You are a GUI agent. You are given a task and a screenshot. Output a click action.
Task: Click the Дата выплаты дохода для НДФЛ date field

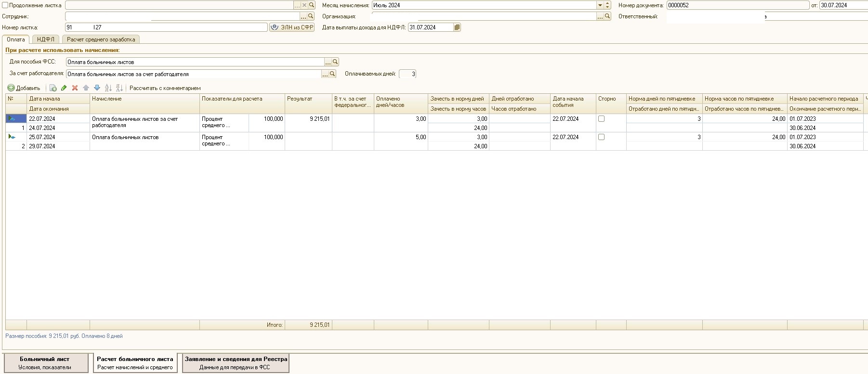click(431, 27)
